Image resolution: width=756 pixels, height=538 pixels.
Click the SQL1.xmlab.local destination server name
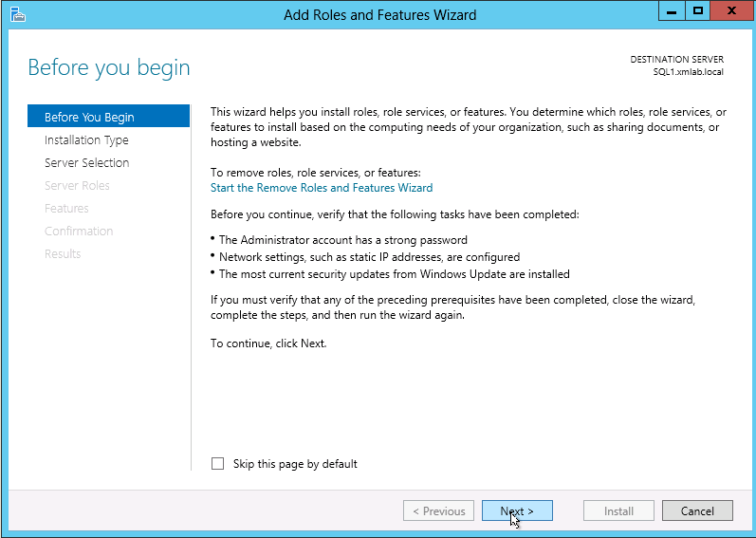pyautogui.click(x=688, y=72)
